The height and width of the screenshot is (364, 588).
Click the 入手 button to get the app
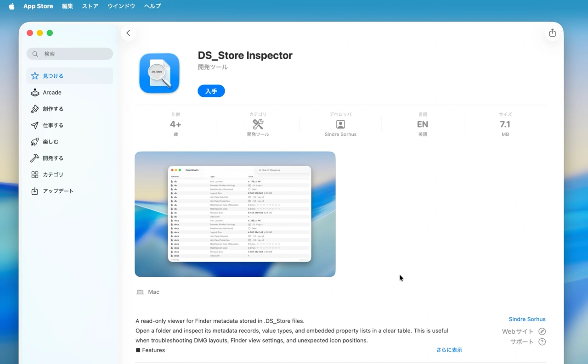tap(211, 91)
